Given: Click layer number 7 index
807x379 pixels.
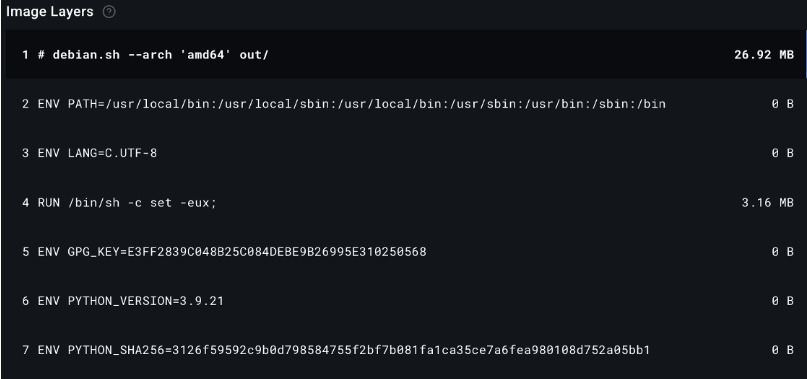Looking at the screenshot, I should pyautogui.click(x=25, y=350).
